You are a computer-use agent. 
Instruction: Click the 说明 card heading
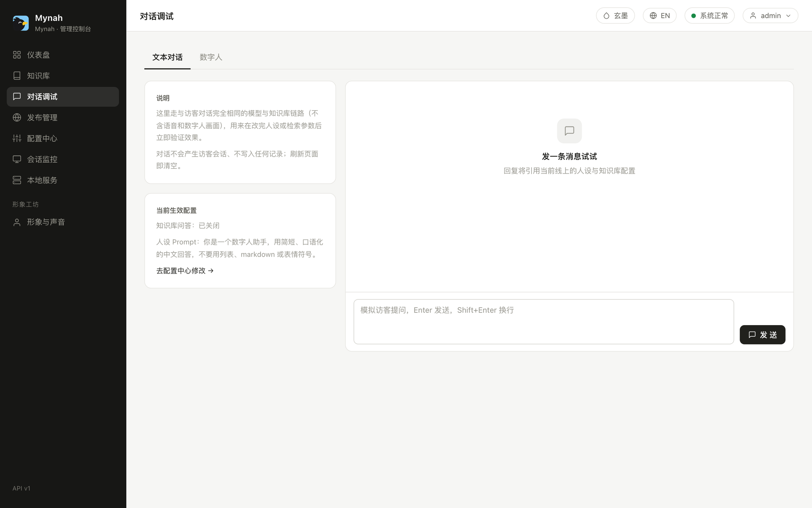point(163,98)
